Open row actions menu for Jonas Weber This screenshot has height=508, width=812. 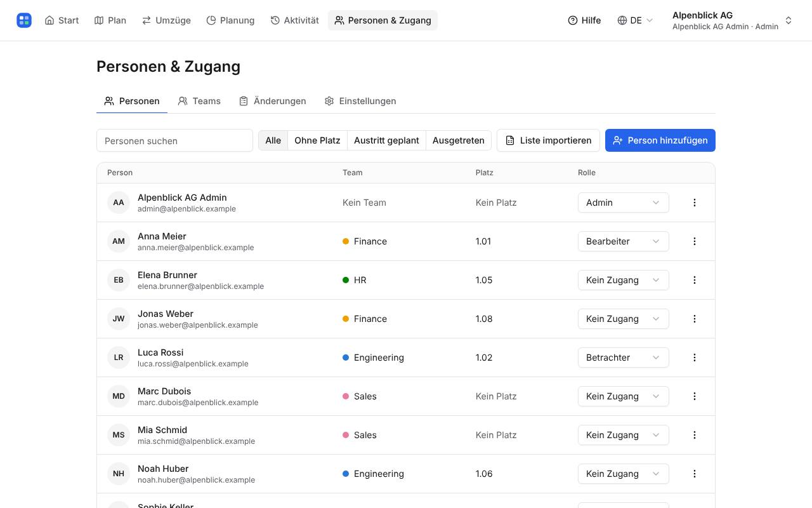pyautogui.click(x=695, y=319)
